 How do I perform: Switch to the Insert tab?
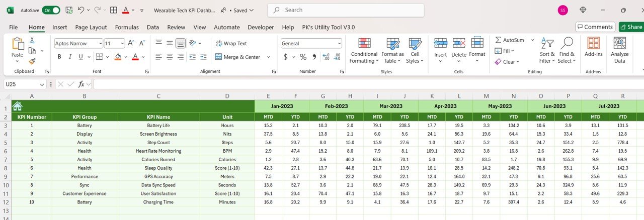point(59,27)
